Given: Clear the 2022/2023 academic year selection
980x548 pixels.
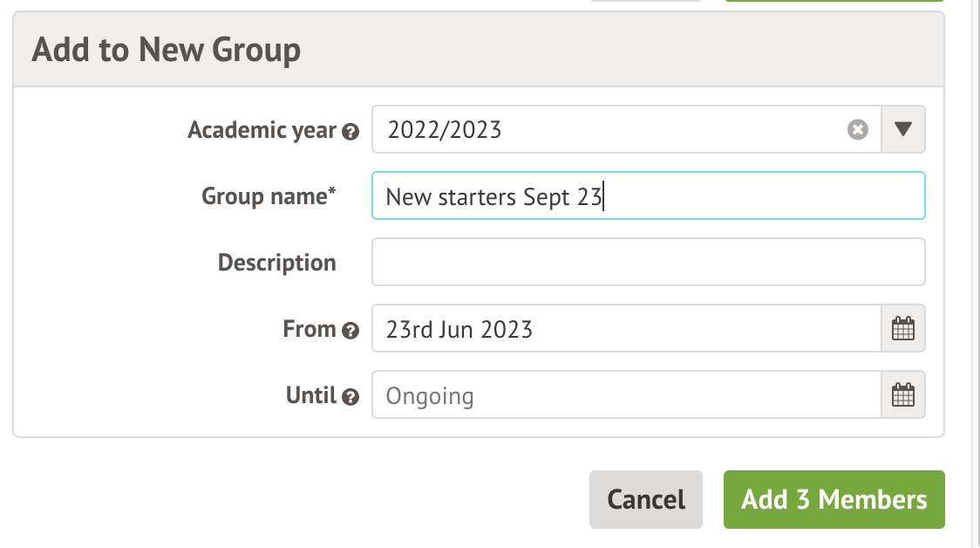Looking at the screenshot, I should click(x=858, y=130).
